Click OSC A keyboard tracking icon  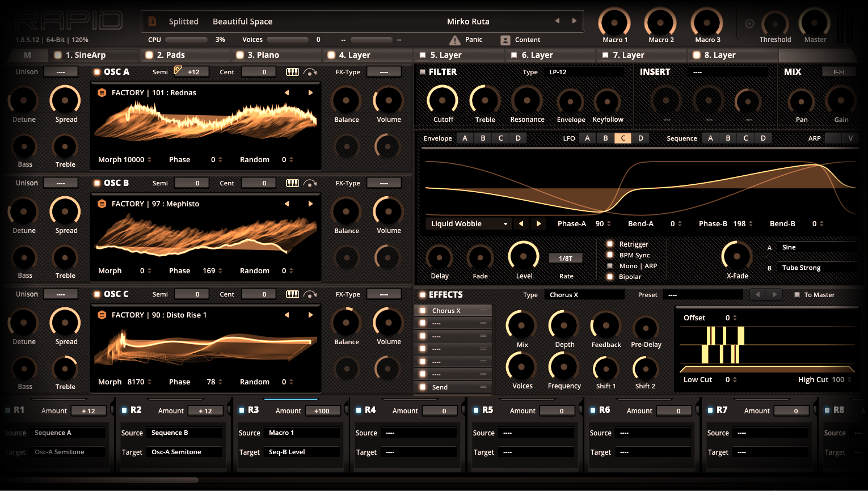coord(292,72)
